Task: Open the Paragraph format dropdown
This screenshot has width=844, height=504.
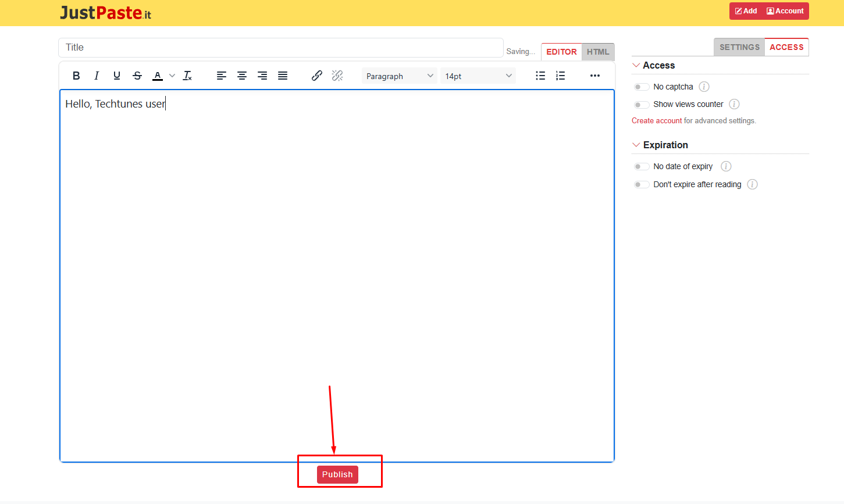Action: [400, 76]
